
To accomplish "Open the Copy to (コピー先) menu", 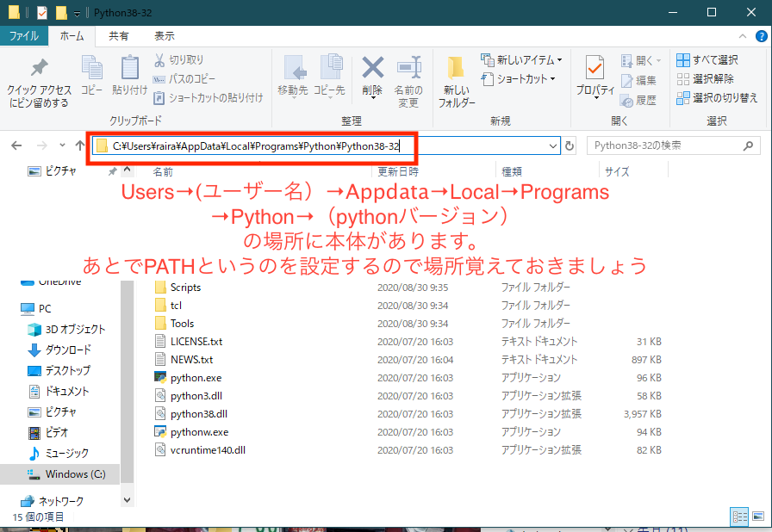I will pos(329,77).
